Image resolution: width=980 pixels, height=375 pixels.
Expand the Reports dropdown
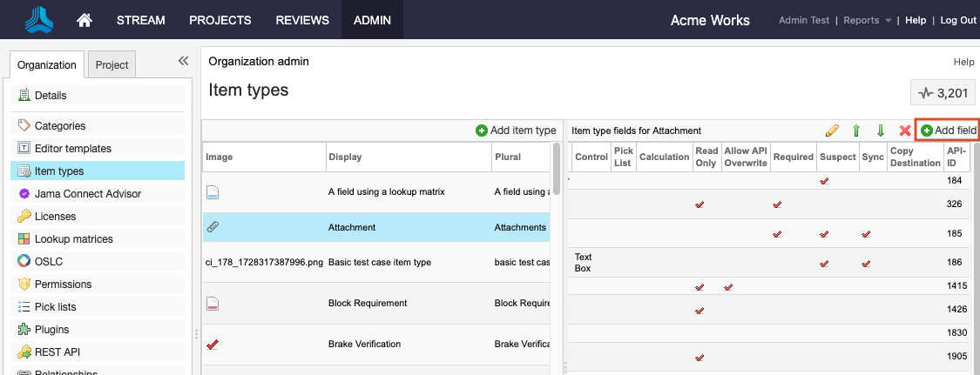(x=868, y=20)
